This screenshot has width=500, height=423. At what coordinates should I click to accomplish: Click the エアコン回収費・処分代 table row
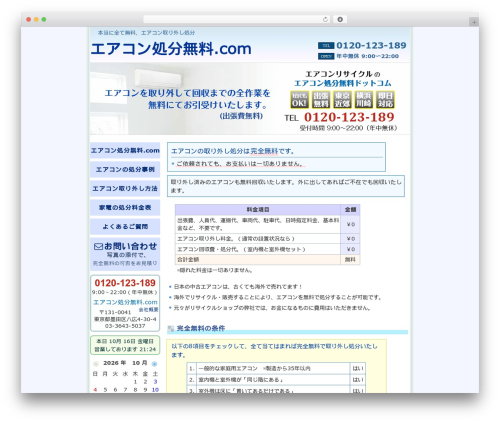(x=267, y=249)
